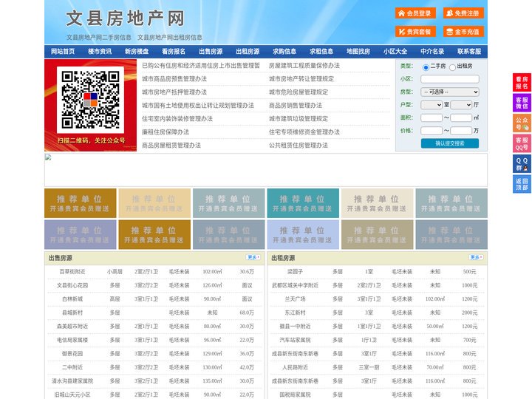Click the blue QQ群 side icon
The height and width of the screenshot is (399, 532).
point(522,164)
